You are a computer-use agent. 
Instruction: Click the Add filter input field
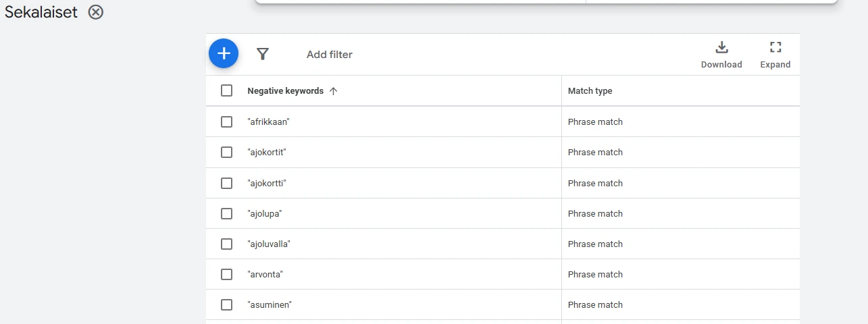click(x=330, y=55)
